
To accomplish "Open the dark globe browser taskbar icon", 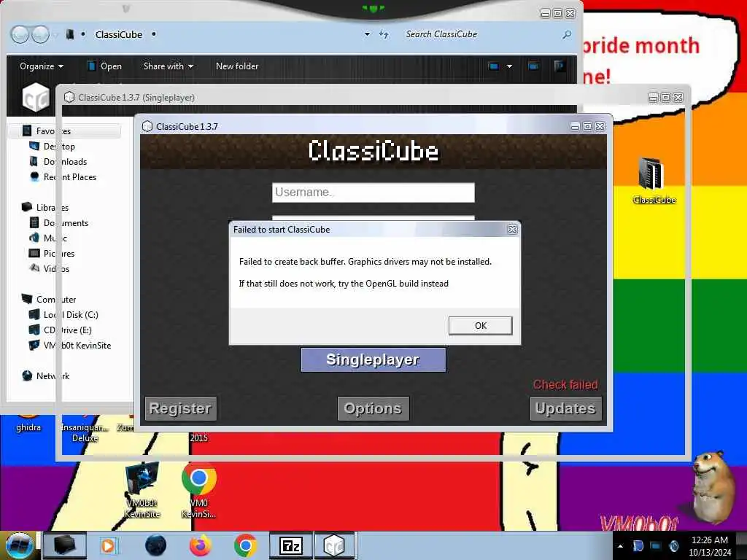I will 156,545.
